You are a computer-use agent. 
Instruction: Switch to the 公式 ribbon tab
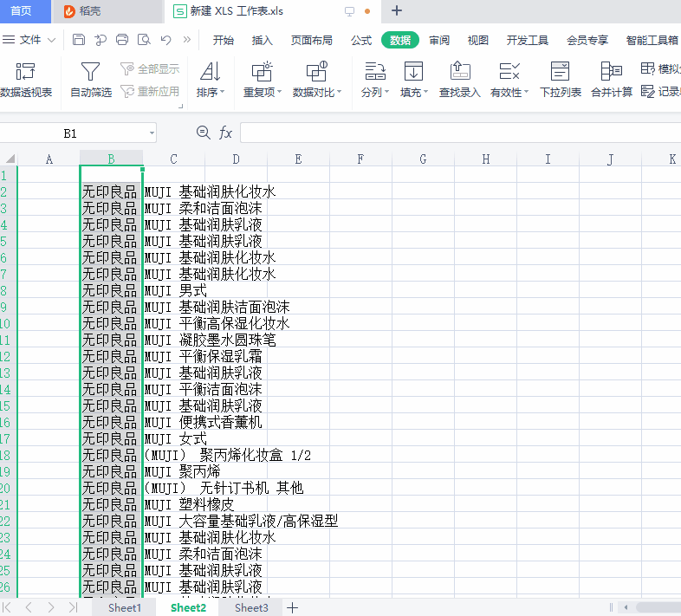click(x=361, y=41)
